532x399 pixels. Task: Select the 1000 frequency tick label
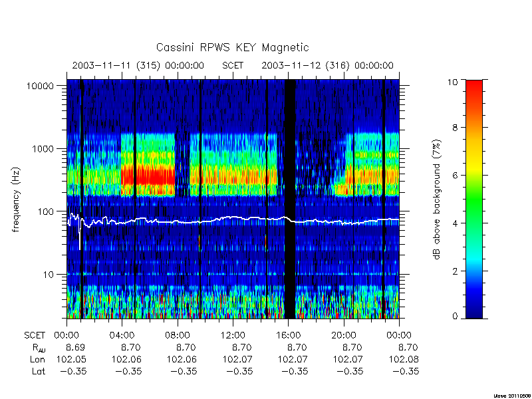(x=43, y=148)
